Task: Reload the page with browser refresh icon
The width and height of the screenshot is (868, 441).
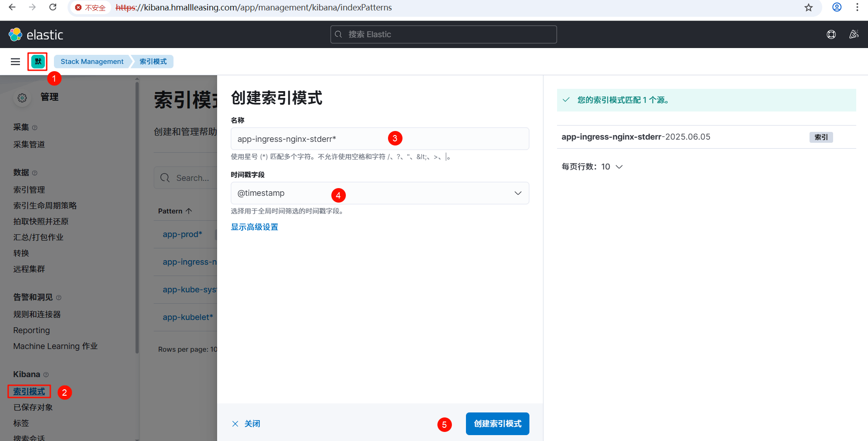Action: pos(53,7)
